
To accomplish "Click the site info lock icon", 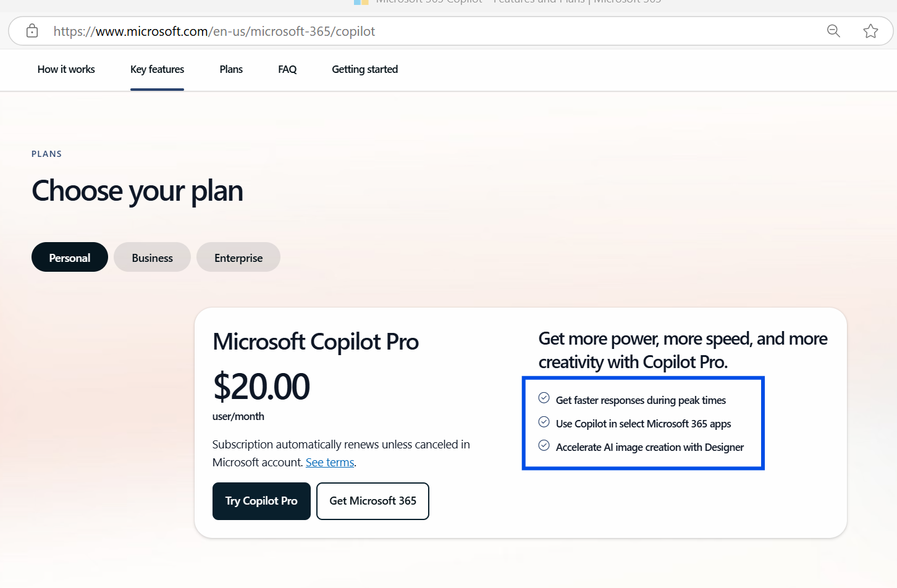I will point(32,31).
